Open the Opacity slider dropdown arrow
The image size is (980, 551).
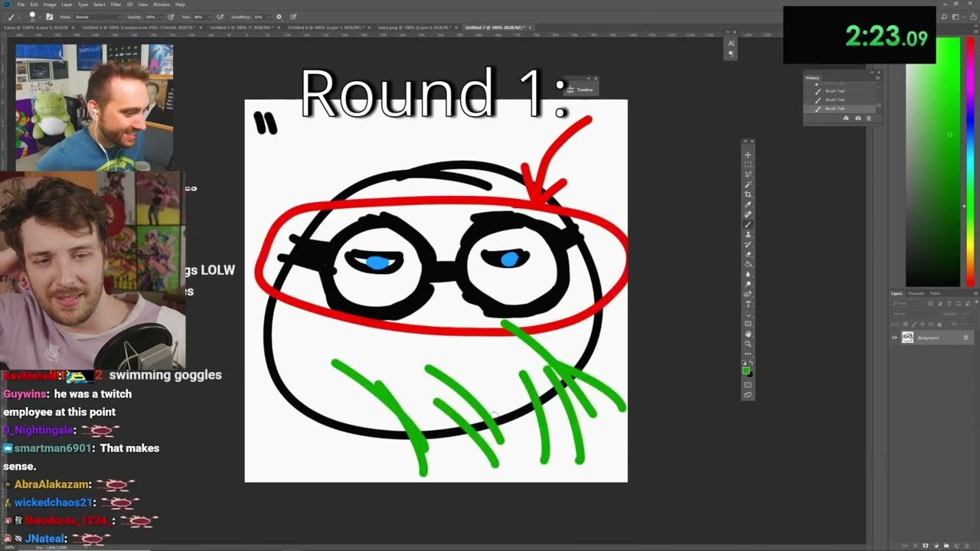tap(162, 17)
